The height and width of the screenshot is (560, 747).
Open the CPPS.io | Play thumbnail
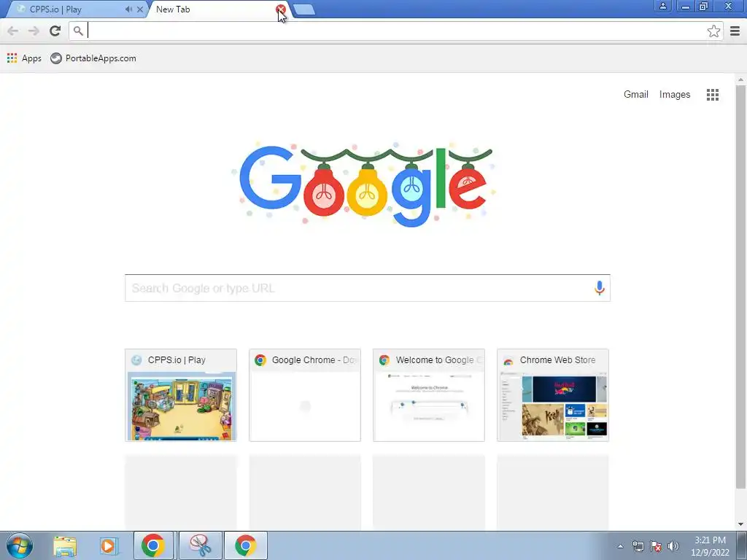point(181,394)
